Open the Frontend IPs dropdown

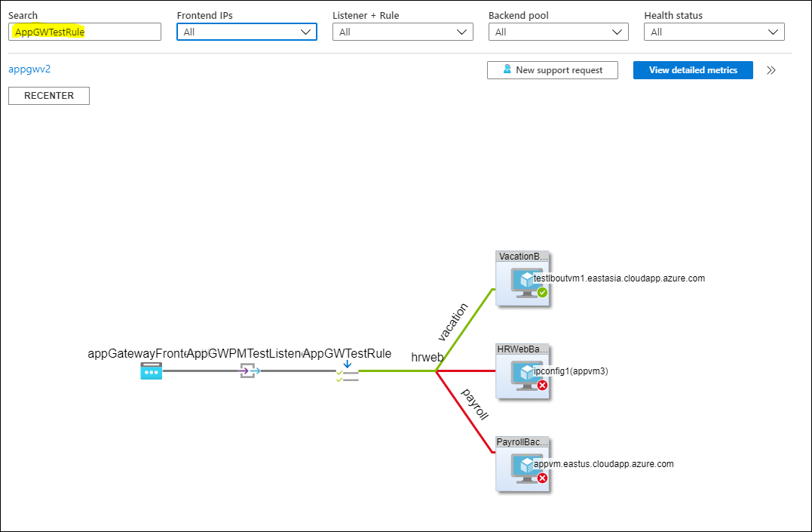pyautogui.click(x=247, y=32)
